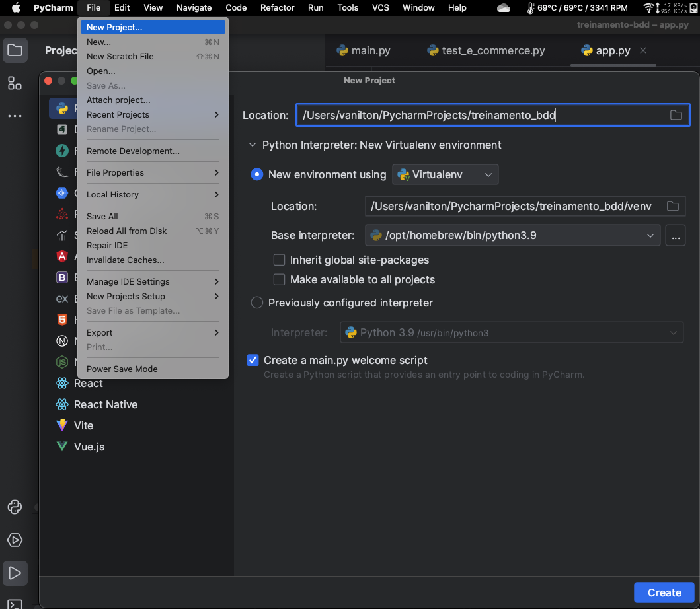The width and height of the screenshot is (700, 609).
Task: Open the Apple menu
Action: (x=16, y=7)
